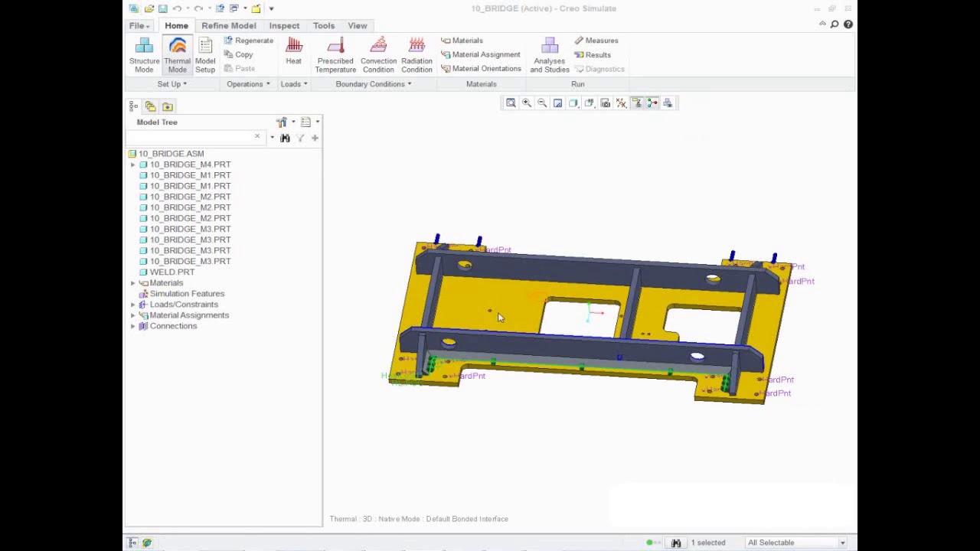The image size is (980, 551).
Task: Switch to Structure Mode
Action: pyautogui.click(x=144, y=55)
